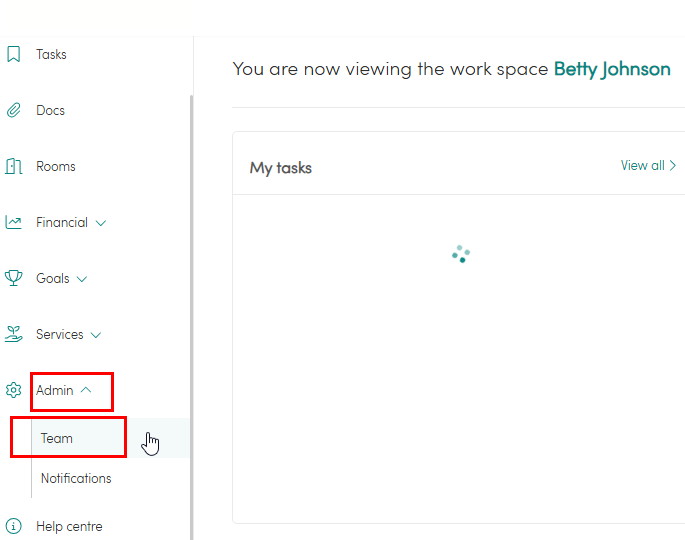Click the View all link

pos(648,166)
